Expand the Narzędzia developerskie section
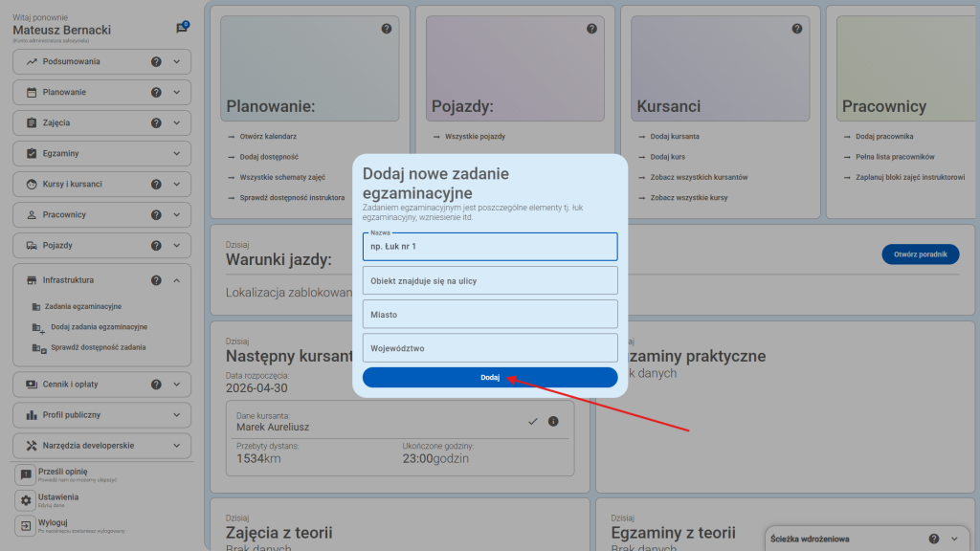 [x=176, y=445]
